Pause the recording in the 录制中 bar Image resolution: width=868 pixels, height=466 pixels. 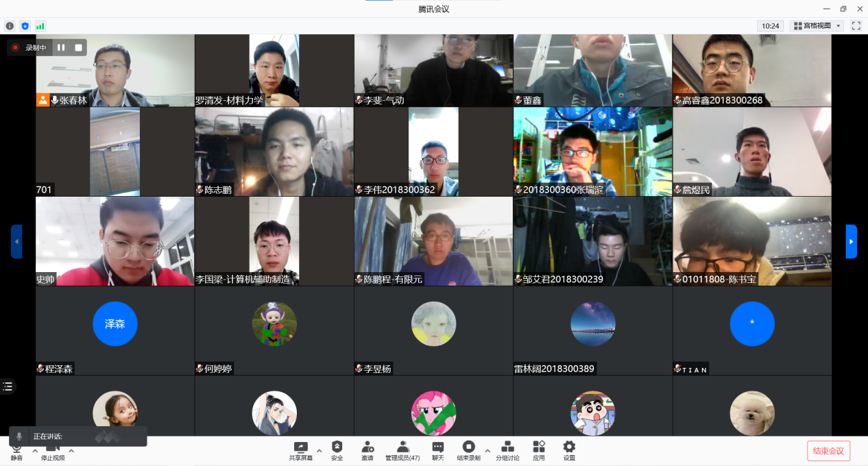pyautogui.click(x=61, y=47)
